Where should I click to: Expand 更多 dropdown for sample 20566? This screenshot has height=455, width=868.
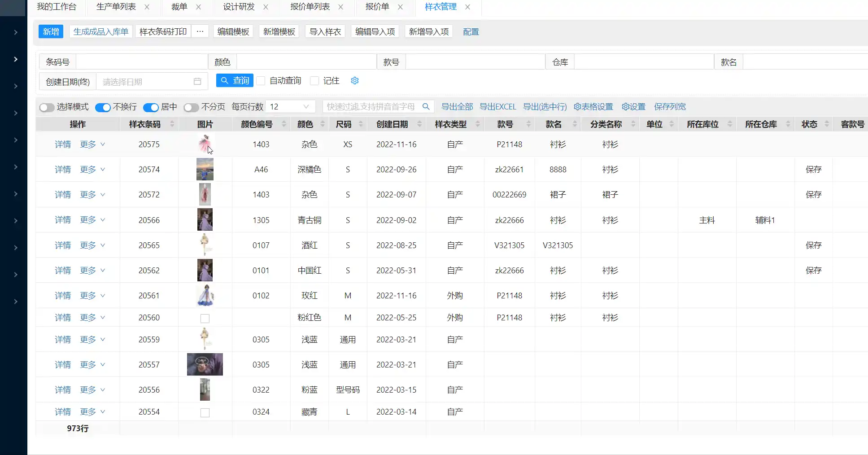[x=92, y=219]
